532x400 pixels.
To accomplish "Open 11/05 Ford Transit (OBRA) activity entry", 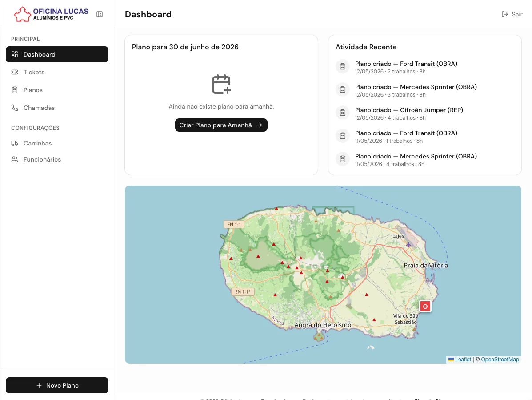I will click(425, 137).
